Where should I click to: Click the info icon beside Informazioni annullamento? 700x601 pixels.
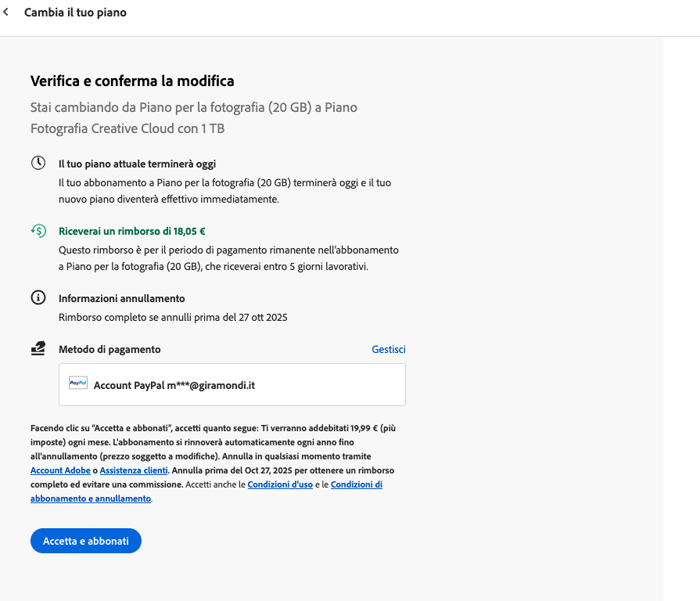[38, 298]
